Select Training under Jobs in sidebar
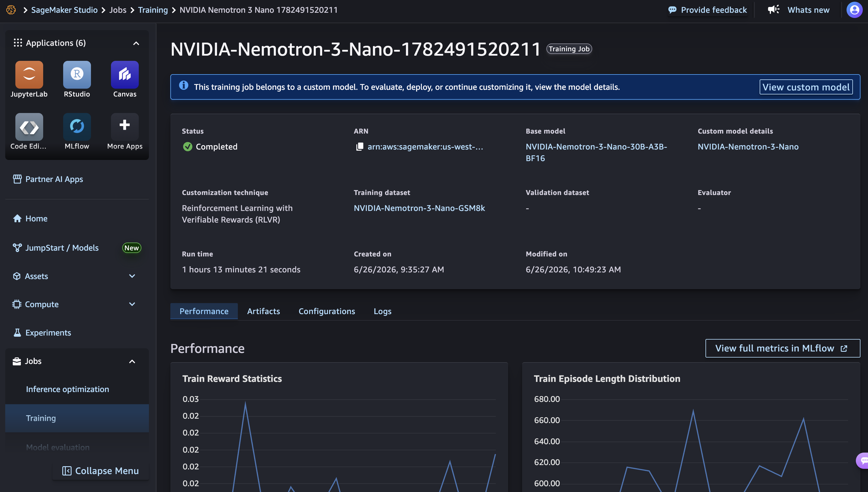The width and height of the screenshot is (868, 492). click(77, 418)
